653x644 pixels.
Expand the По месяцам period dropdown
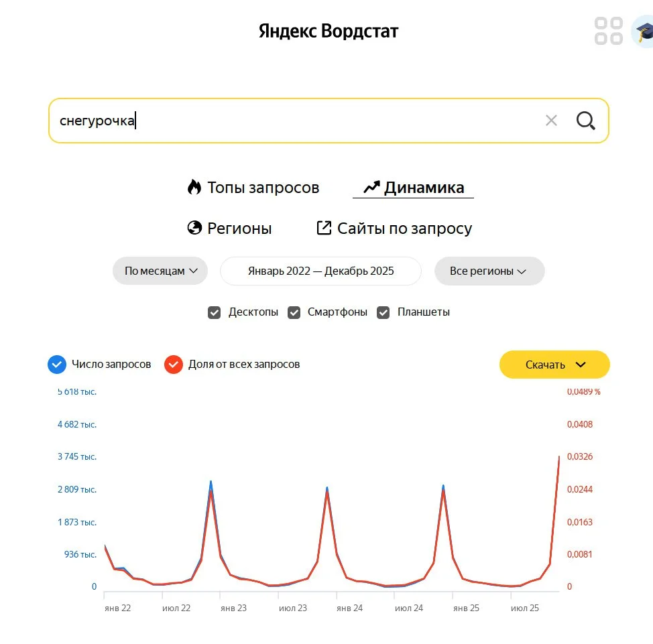click(x=160, y=271)
